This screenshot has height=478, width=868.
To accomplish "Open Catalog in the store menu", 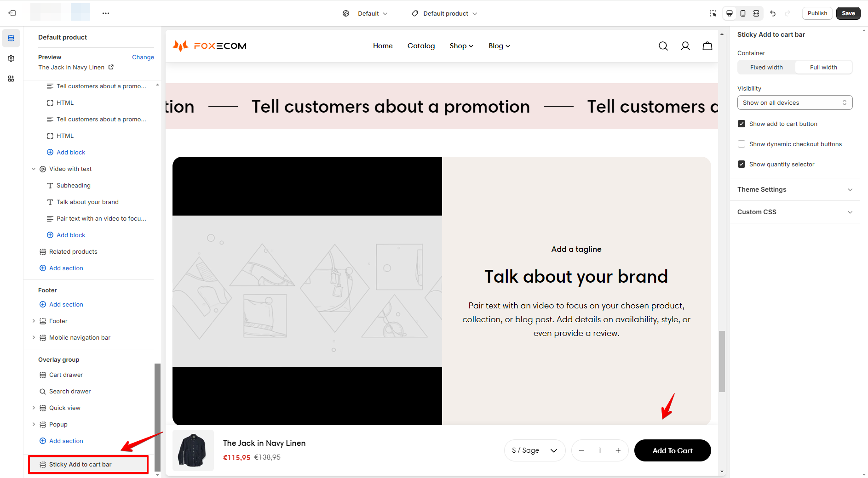I will coord(421,46).
